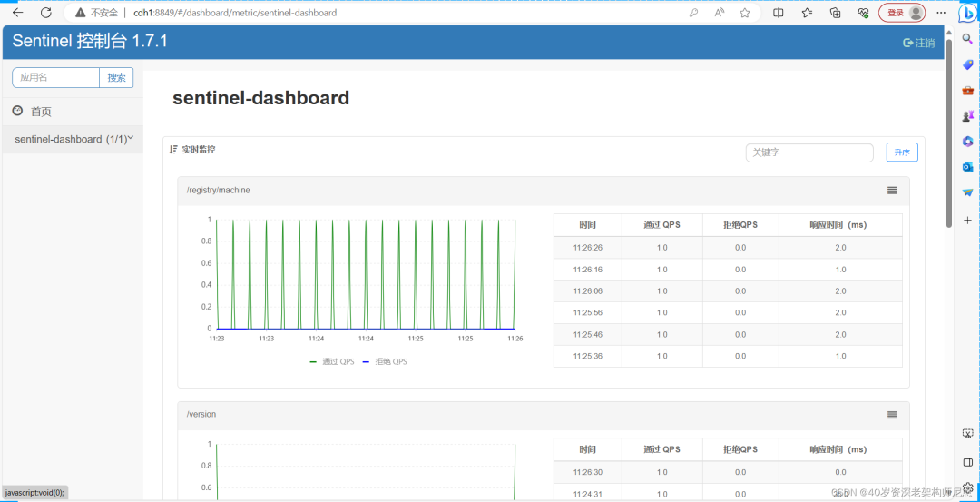This screenshot has height=502, width=980.
Task: Focus the 关键字 filter field
Action: (809, 153)
